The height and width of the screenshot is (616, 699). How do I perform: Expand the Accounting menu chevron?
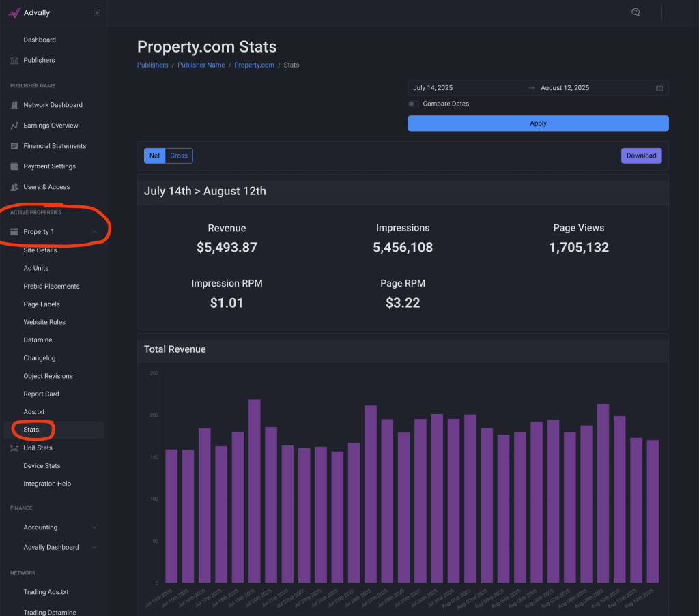(x=94, y=527)
